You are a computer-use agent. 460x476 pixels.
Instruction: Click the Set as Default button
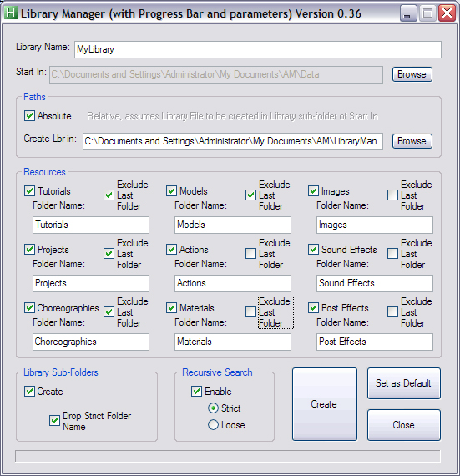(404, 383)
